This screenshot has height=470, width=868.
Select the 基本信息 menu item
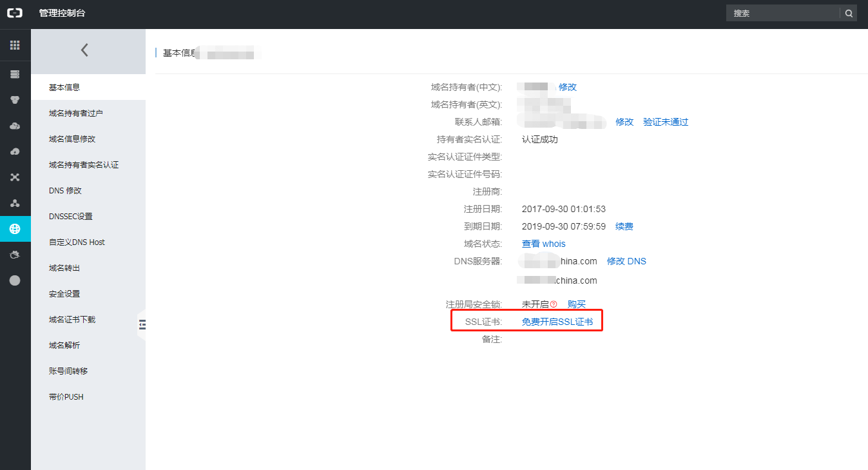point(88,87)
